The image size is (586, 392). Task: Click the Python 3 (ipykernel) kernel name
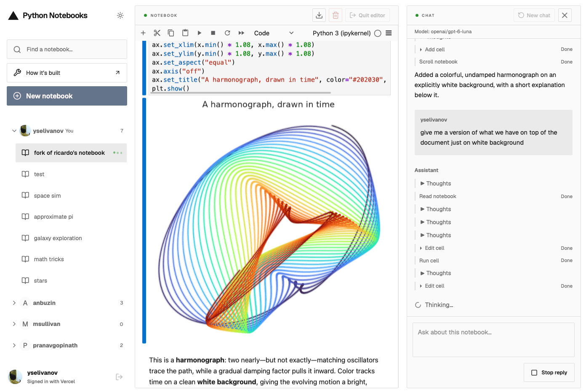point(342,33)
